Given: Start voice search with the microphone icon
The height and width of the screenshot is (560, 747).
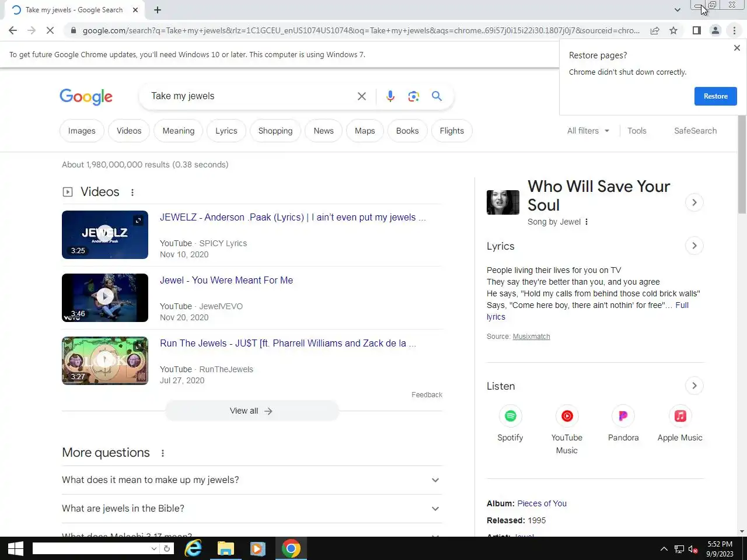Looking at the screenshot, I should (390, 96).
